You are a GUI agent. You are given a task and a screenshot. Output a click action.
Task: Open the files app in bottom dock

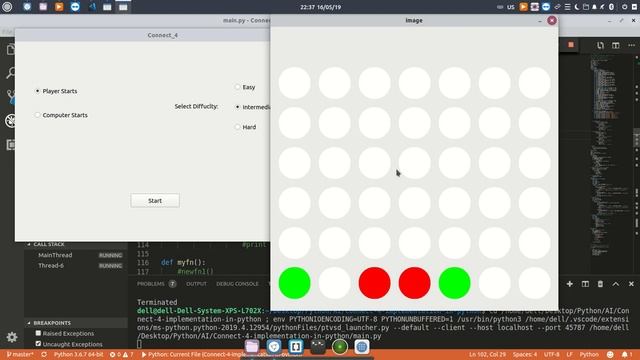[252, 347]
